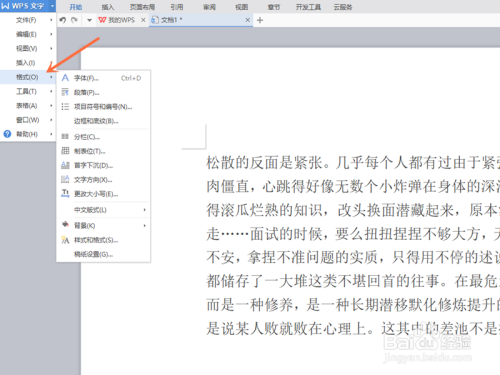Click the blue help question mark icon
The height and width of the screenshot is (375, 500).
click(7, 134)
